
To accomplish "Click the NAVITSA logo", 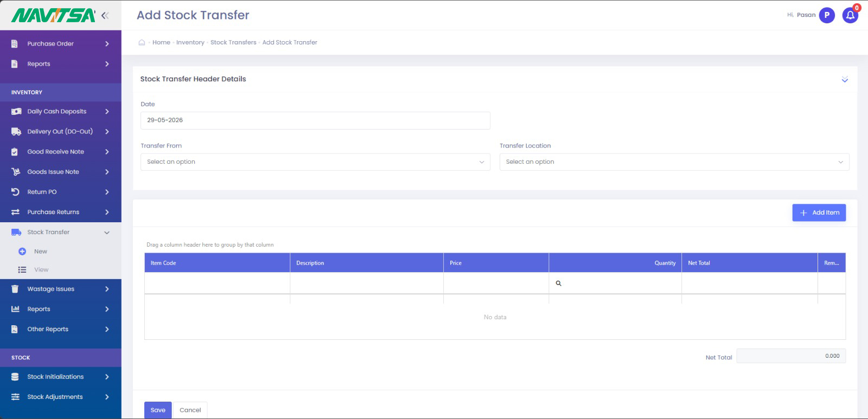I will 53,15.
